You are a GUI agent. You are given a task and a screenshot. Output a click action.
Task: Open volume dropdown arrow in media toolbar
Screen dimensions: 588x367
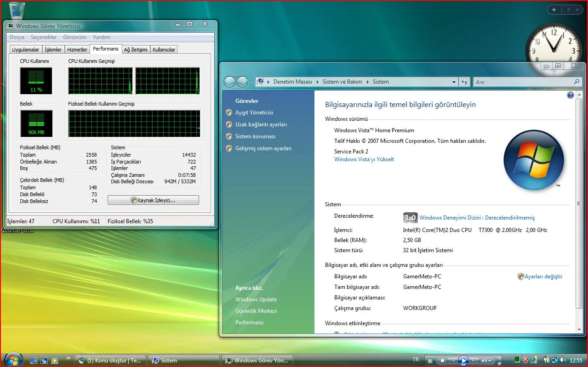pyautogui.click(x=490, y=361)
